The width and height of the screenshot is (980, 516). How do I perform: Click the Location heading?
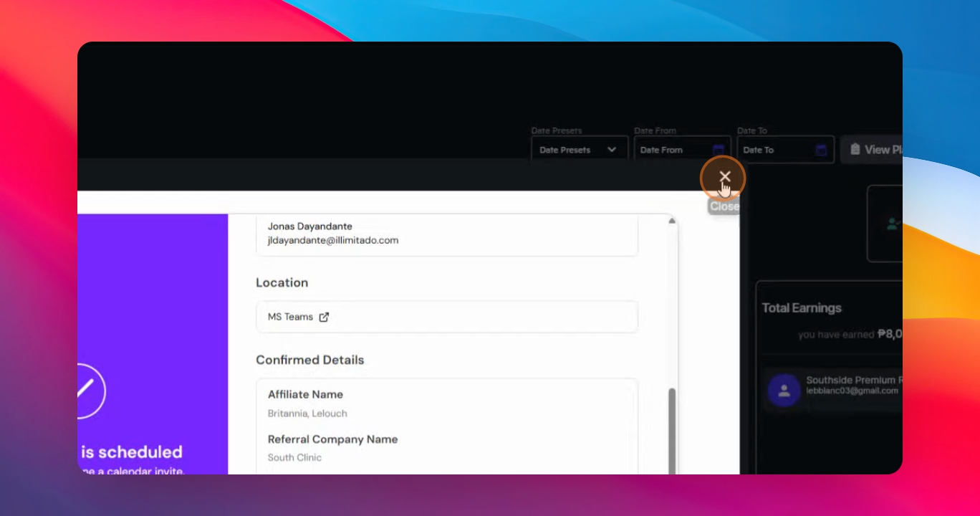click(282, 282)
